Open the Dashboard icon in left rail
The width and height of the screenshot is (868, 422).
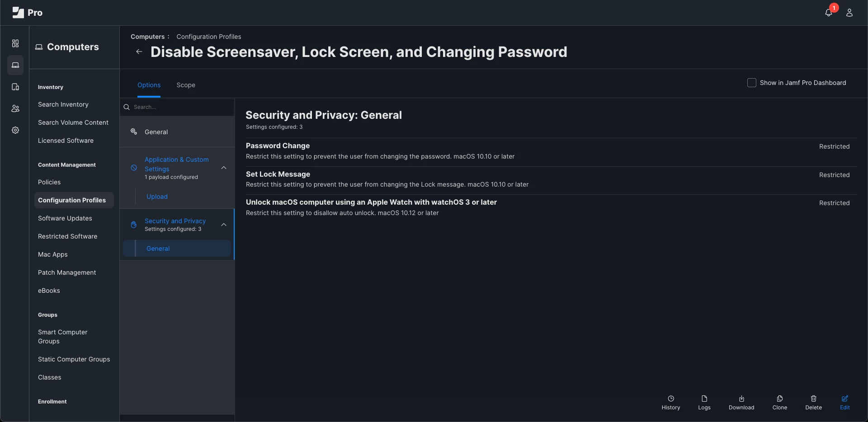click(15, 43)
